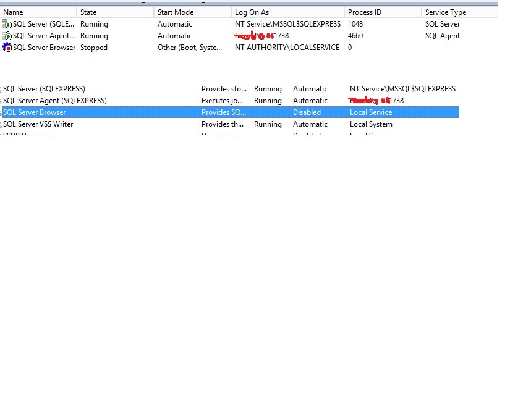
Task: Select the SQL Server Agent (SQLEXPRESS) row
Action: click(x=56, y=100)
